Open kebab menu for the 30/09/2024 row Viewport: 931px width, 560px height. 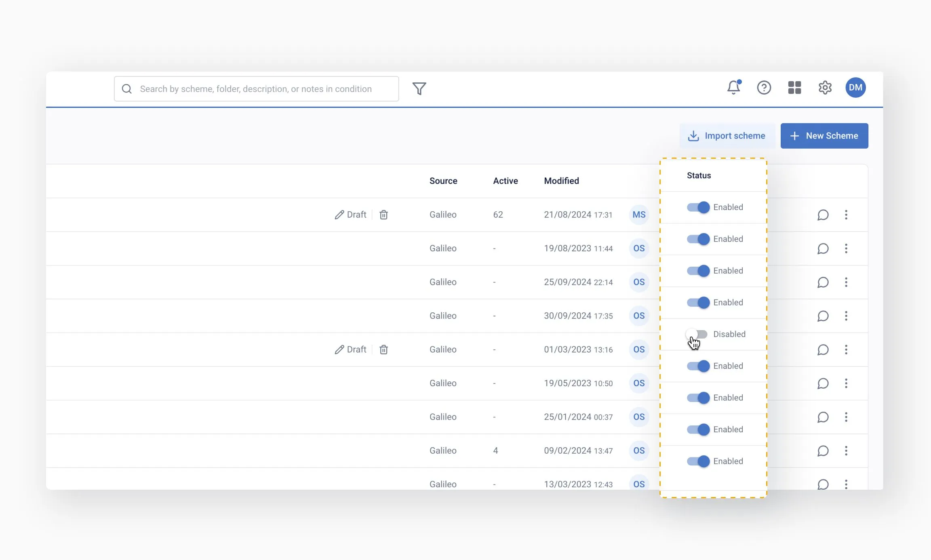coord(846,316)
